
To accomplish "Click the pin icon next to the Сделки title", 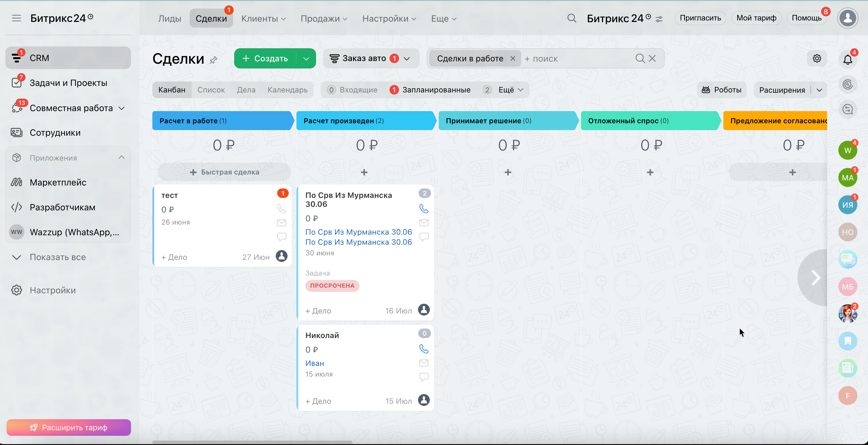I will (213, 60).
